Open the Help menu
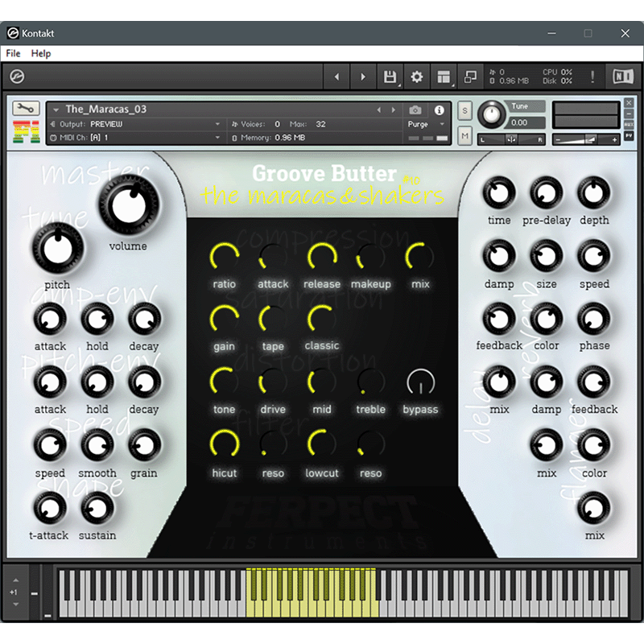Image resolution: width=644 pixels, height=644 pixels. [41, 53]
